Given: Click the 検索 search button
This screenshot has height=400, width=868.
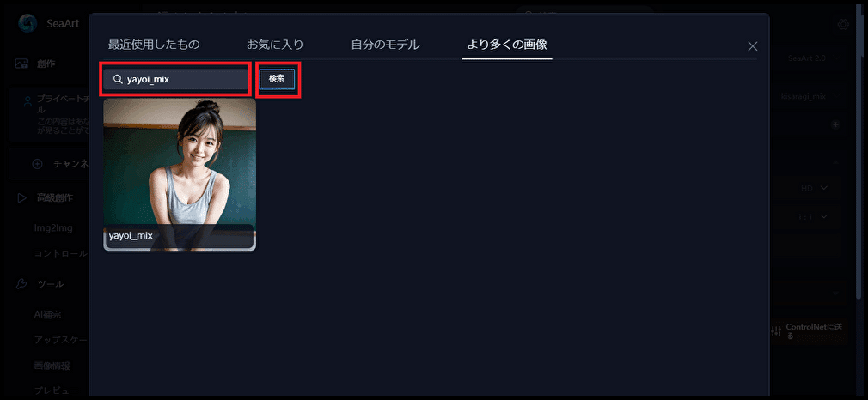Looking at the screenshot, I should (x=277, y=79).
